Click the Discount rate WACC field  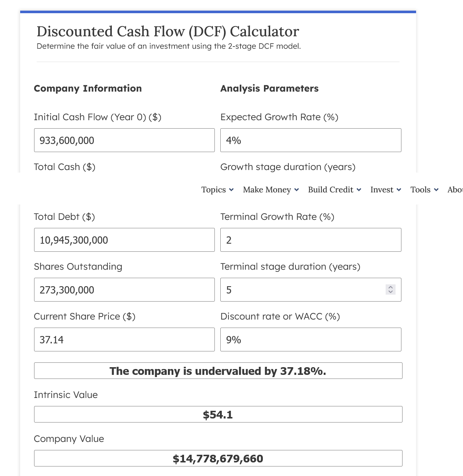tap(310, 339)
